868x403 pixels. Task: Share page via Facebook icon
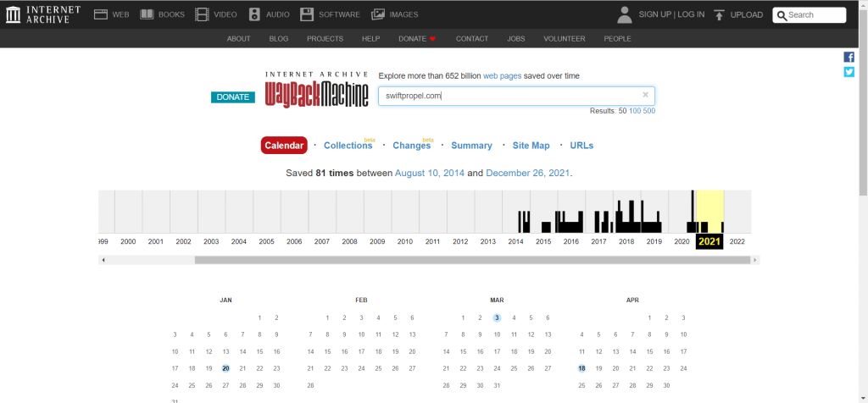tap(849, 57)
